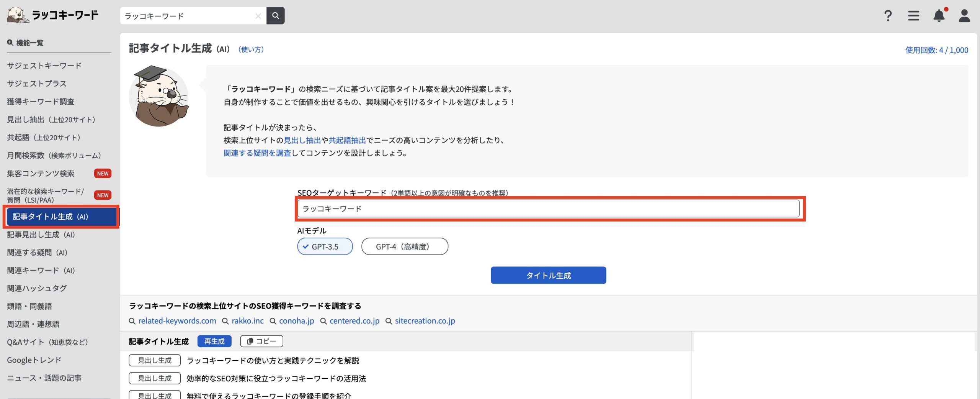The image size is (980, 399).
Task: Open 獲得キーワード調査 in the sidebar
Action: pos(41,102)
